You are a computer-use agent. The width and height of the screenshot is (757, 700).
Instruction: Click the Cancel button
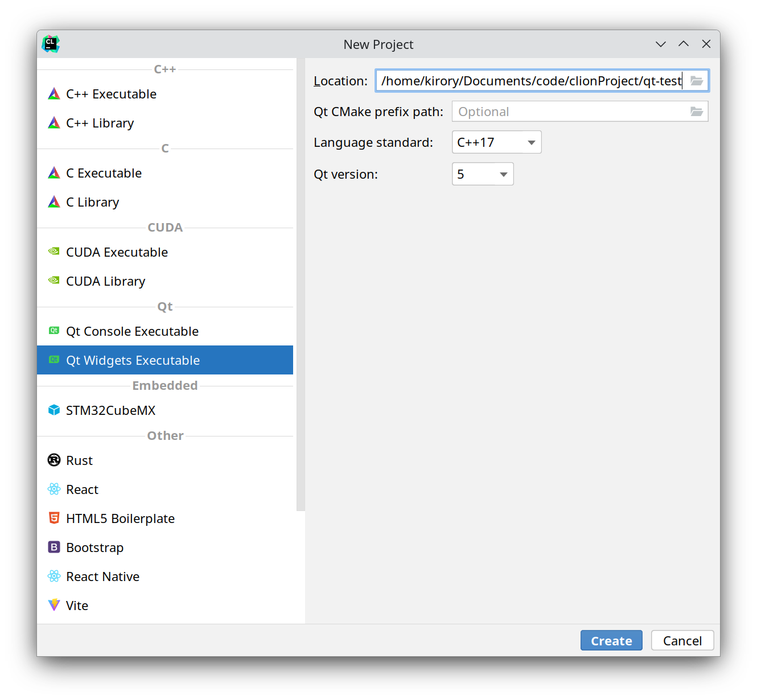pyautogui.click(x=682, y=640)
